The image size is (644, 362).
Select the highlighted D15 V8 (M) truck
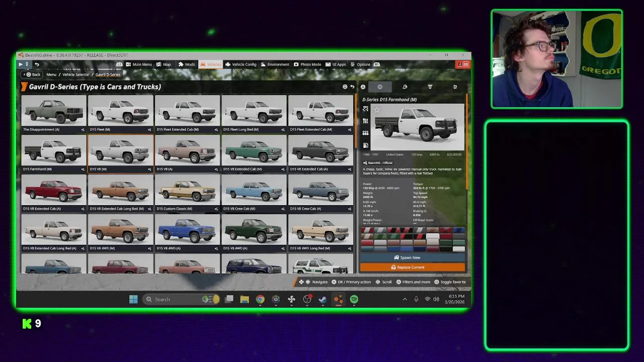pyautogui.click(x=120, y=153)
